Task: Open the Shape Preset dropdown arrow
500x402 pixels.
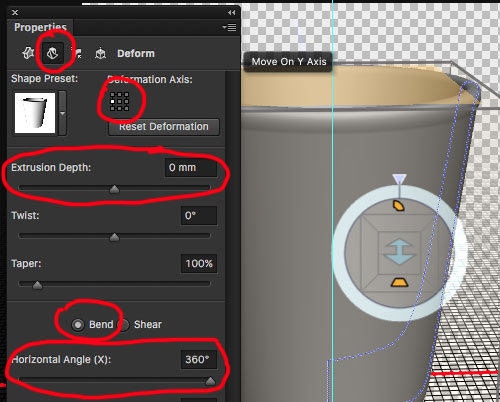Action: pyautogui.click(x=62, y=113)
